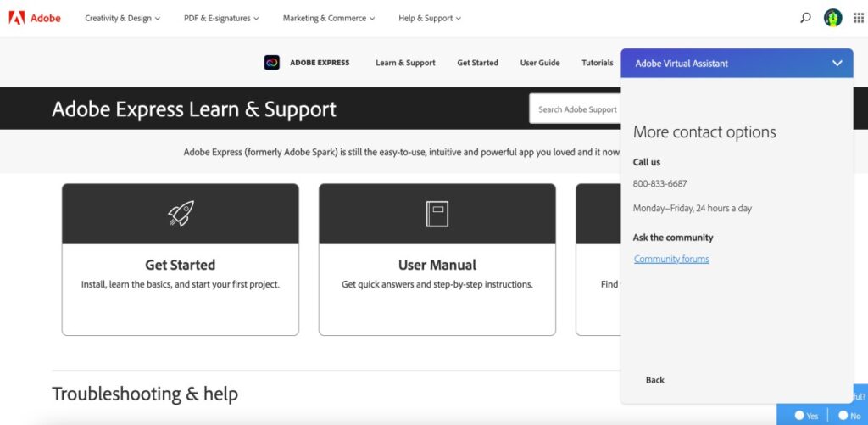The width and height of the screenshot is (868, 425).
Task: Open the User Guide tab
Action: [x=540, y=63]
